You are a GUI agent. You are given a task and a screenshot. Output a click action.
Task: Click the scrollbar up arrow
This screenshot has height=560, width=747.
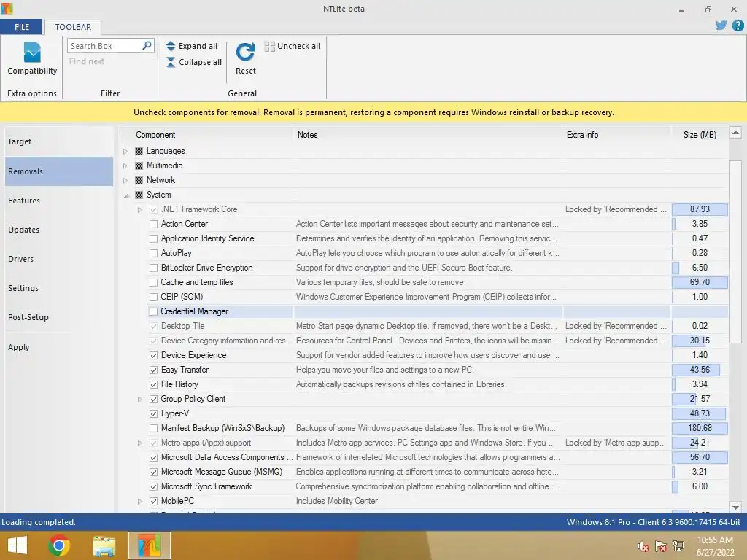tap(735, 133)
